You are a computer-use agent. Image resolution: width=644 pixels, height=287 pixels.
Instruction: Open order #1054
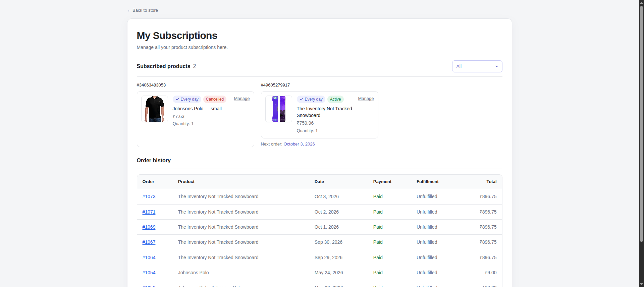point(149,273)
